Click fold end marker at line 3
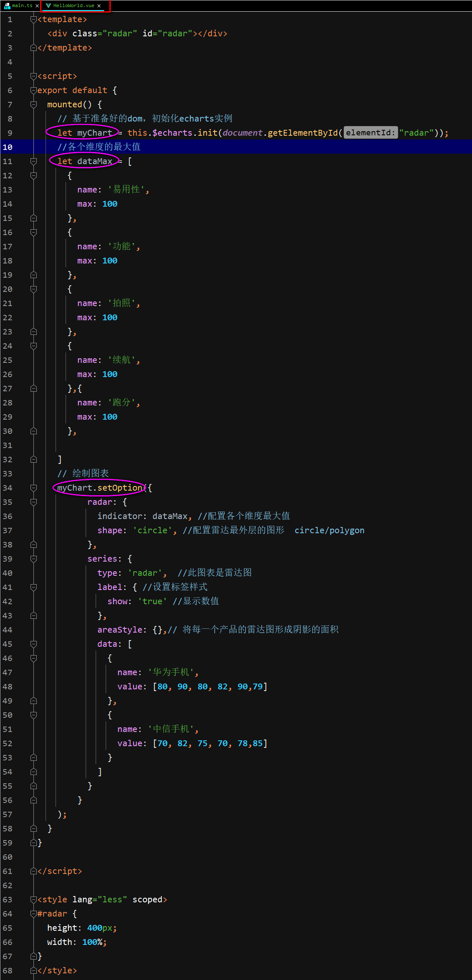This screenshot has width=472, height=980. [x=33, y=48]
